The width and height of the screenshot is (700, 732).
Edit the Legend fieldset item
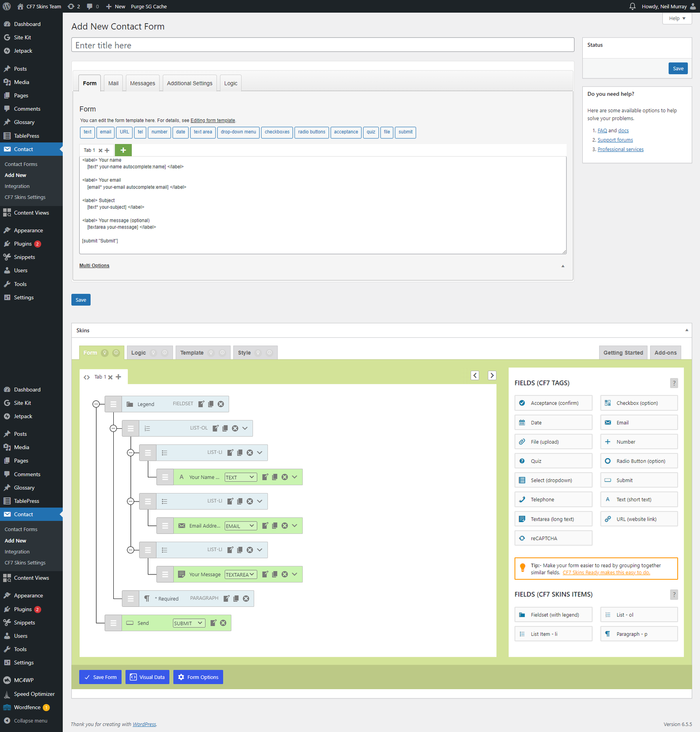[201, 404]
